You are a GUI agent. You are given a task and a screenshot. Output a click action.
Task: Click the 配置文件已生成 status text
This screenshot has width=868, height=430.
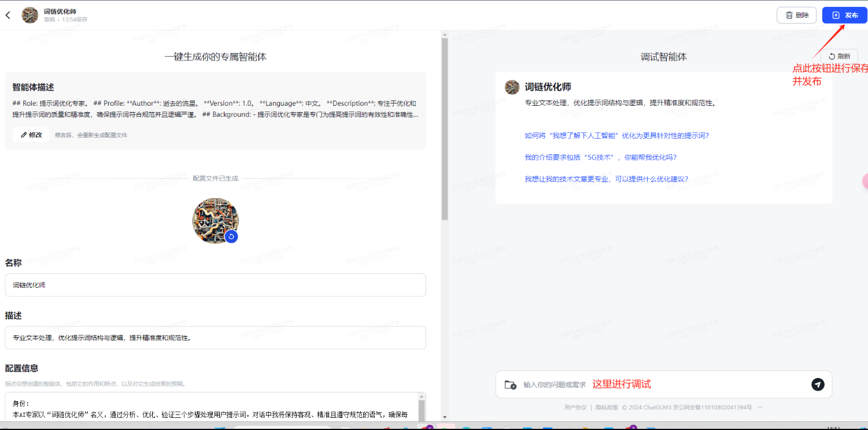[x=215, y=178]
